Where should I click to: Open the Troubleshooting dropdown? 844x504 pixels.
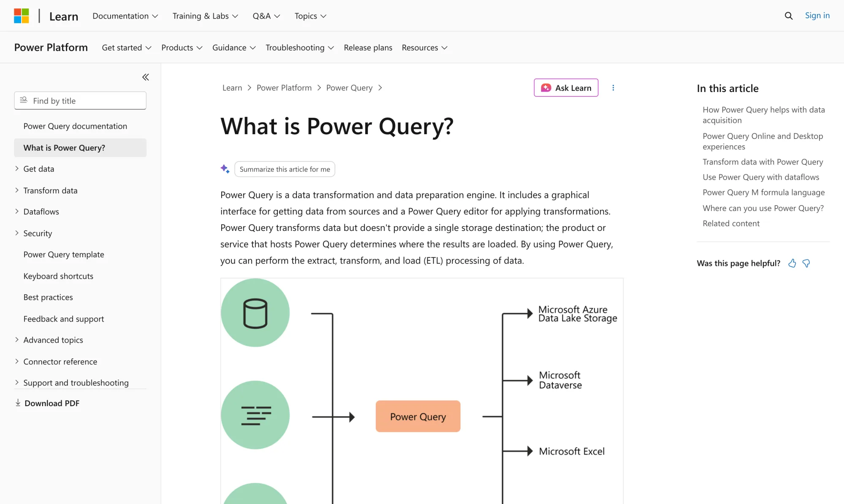(300, 48)
